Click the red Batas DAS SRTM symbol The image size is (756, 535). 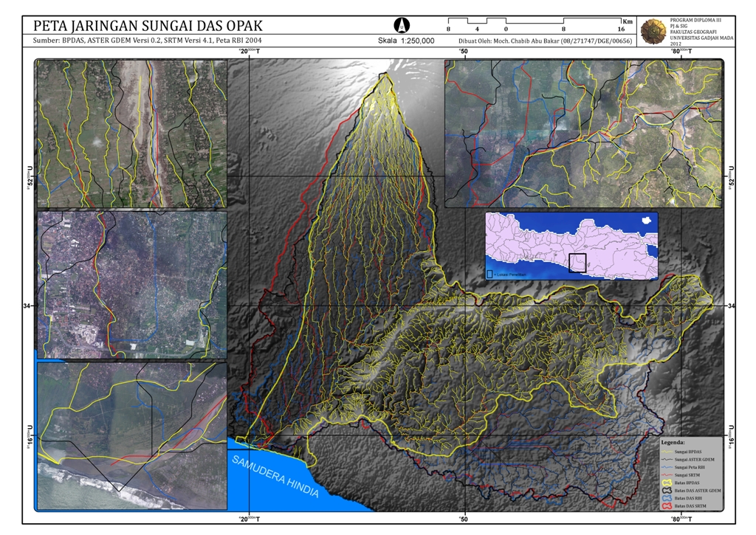668,507
